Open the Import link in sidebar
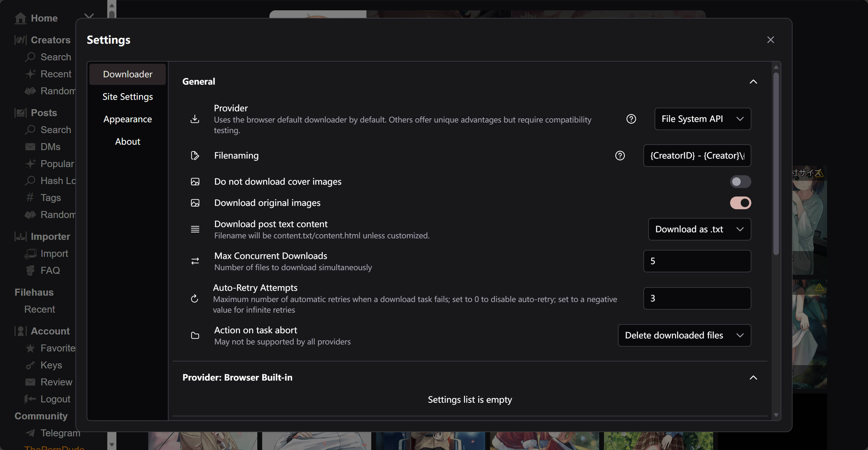This screenshot has height=450, width=868. (x=54, y=254)
